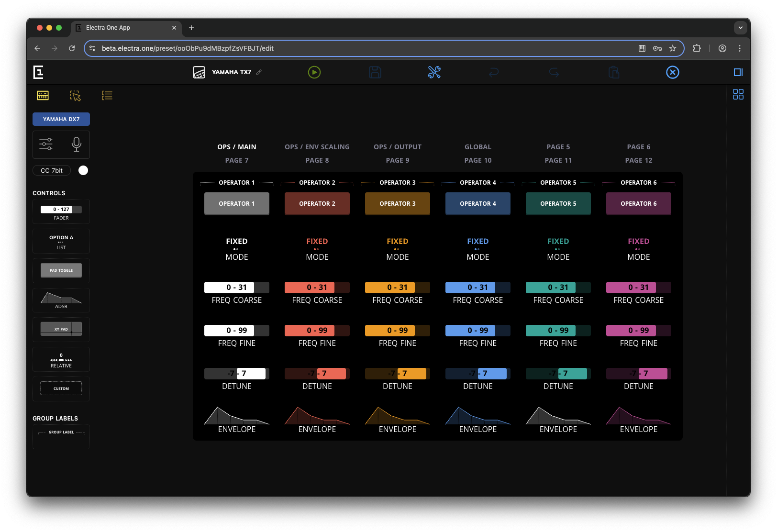Select Operator 6 pink FIXED mode list
The height and width of the screenshot is (532, 777).
pos(639,249)
